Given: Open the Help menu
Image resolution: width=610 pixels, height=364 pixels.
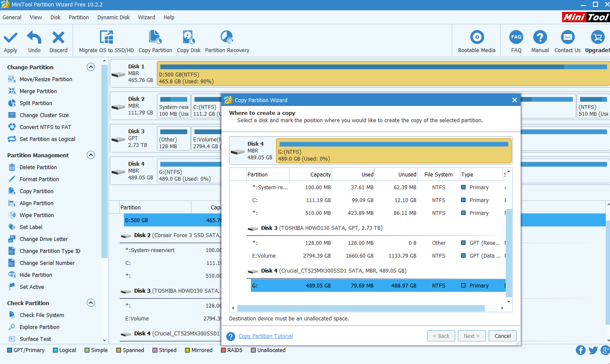Looking at the screenshot, I should pyautogui.click(x=169, y=18).
